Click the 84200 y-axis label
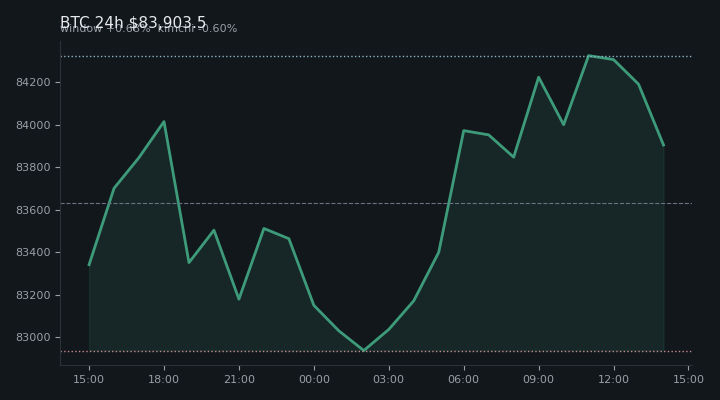 pyautogui.click(x=33, y=83)
